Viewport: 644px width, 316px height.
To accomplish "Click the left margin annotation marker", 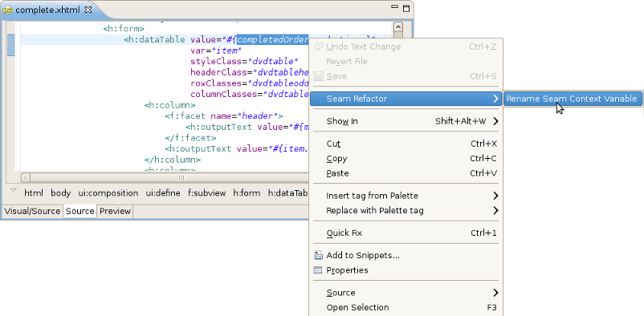I will [11, 45].
